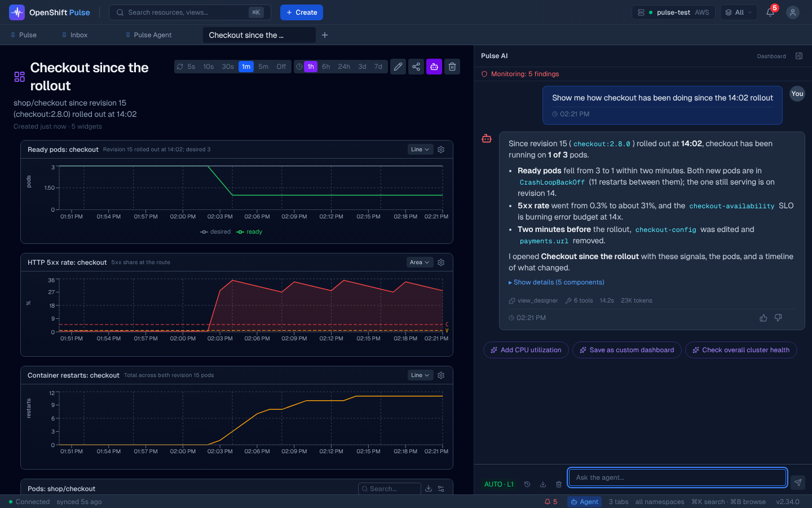This screenshot has height=508, width=812.
Task: Open the All namespaces dropdown
Action: pos(739,12)
